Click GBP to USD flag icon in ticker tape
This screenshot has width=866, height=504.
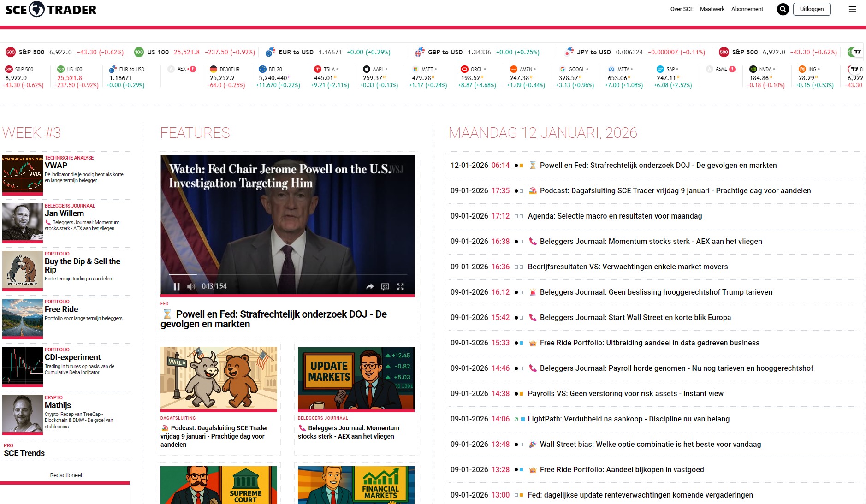(419, 52)
